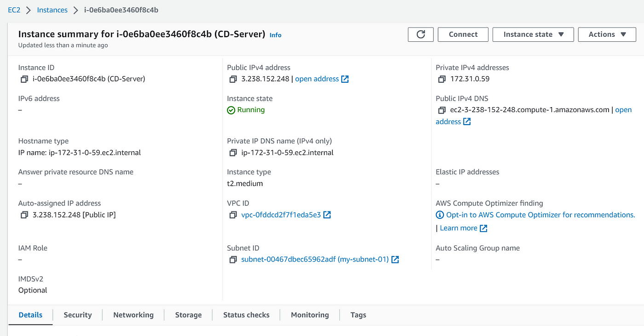Open the vpc-0fddcd2f7f1eda5e3 link
The width and height of the screenshot is (644, 336).
(281, 215)
